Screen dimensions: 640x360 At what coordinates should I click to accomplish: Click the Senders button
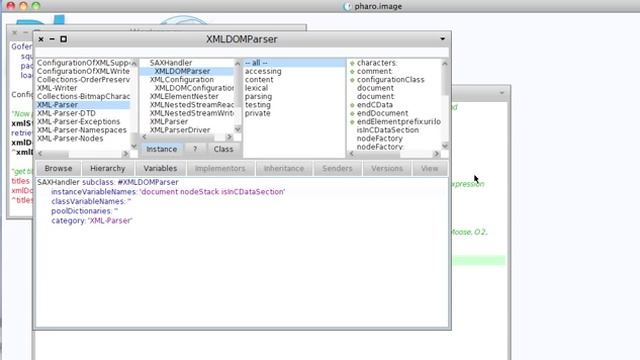coord(337,168)
